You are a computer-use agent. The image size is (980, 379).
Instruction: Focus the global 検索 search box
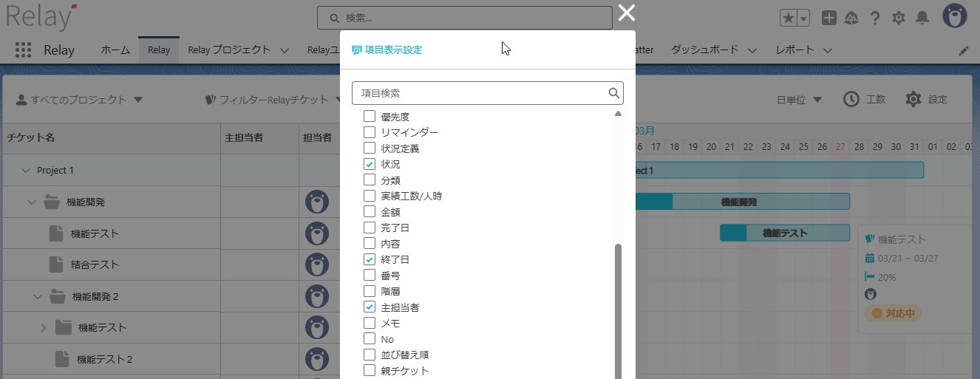465,18
